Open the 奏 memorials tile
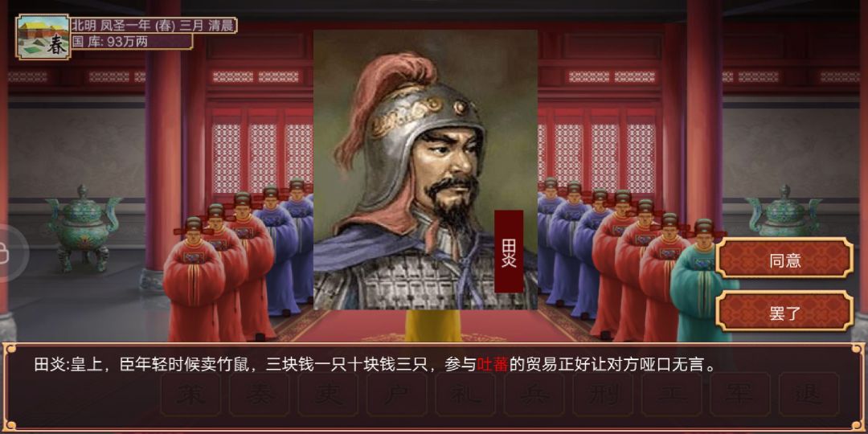 260,394
